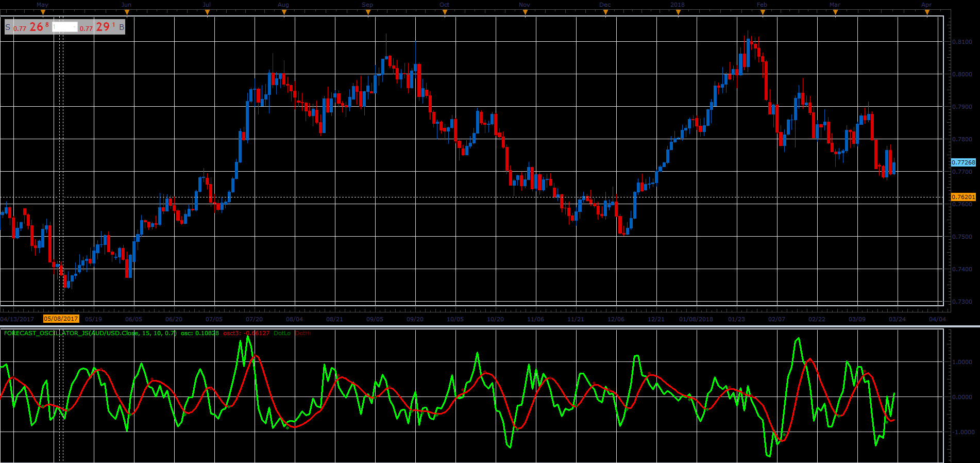Screen dimensions: 980x463
Task: Click the Buy price 0.77291 button
Action: [x=101, y=27]
